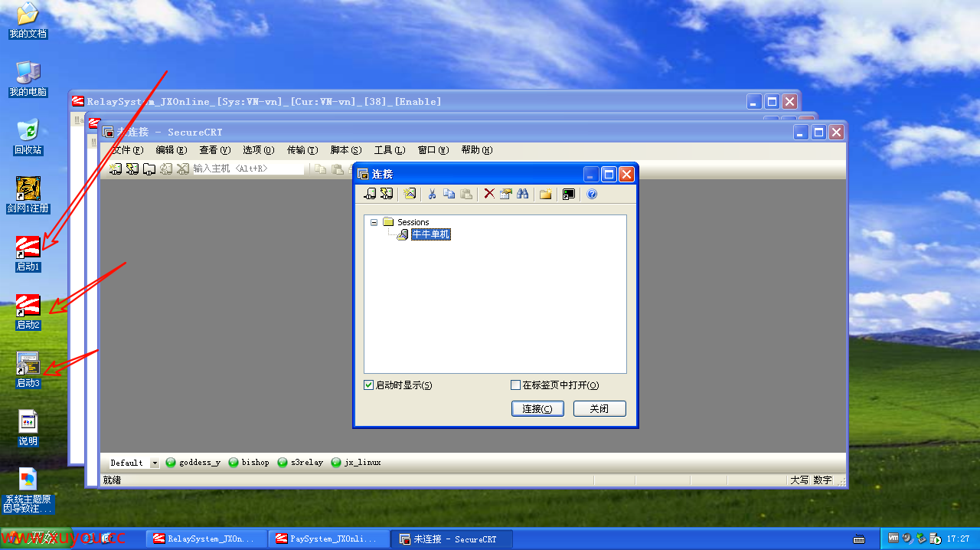
Task: Open the 选项(O) menu
Action: click(x=258, y=150)
